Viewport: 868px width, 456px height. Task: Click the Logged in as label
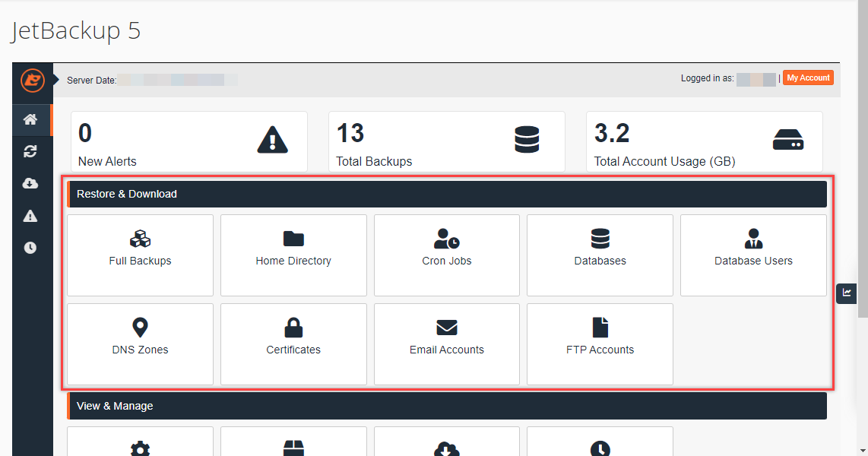(x=708, y=78)
